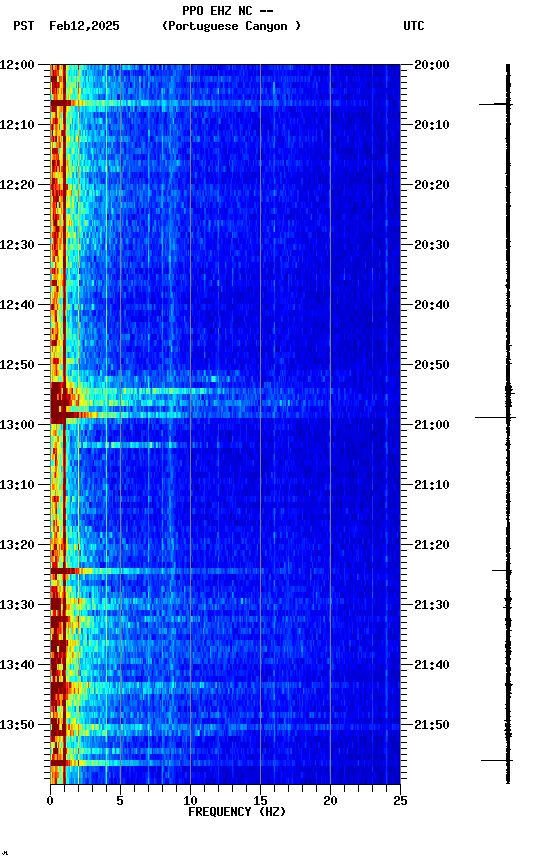Click the 5 Hz frequency tick label
This screenshot has height=864, width=552.
[x=120, y=801]
